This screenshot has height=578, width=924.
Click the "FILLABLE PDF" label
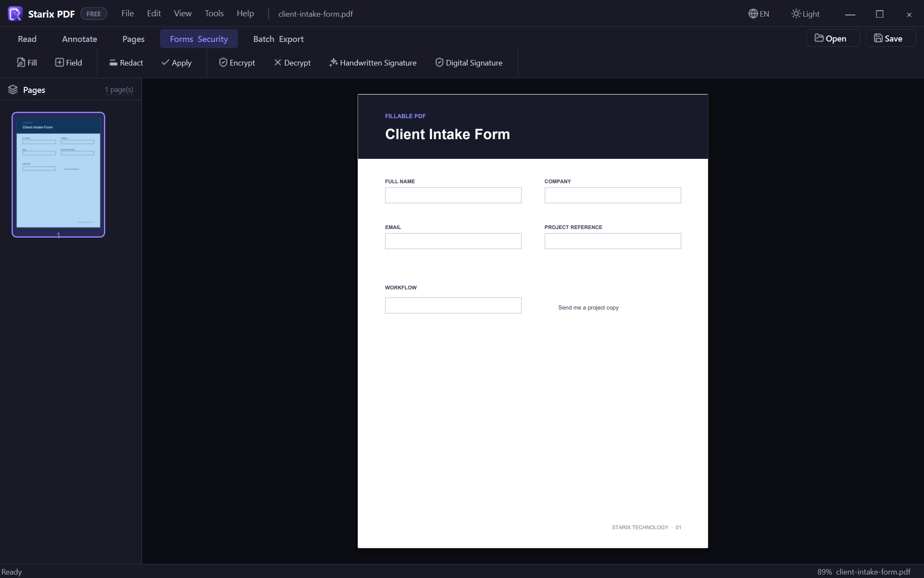(405, 116)
